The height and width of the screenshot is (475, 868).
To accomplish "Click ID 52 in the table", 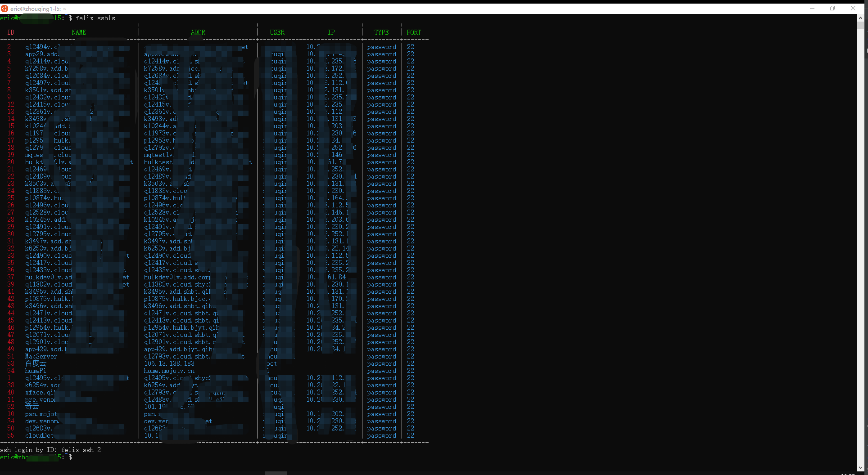I will (11, 407).
